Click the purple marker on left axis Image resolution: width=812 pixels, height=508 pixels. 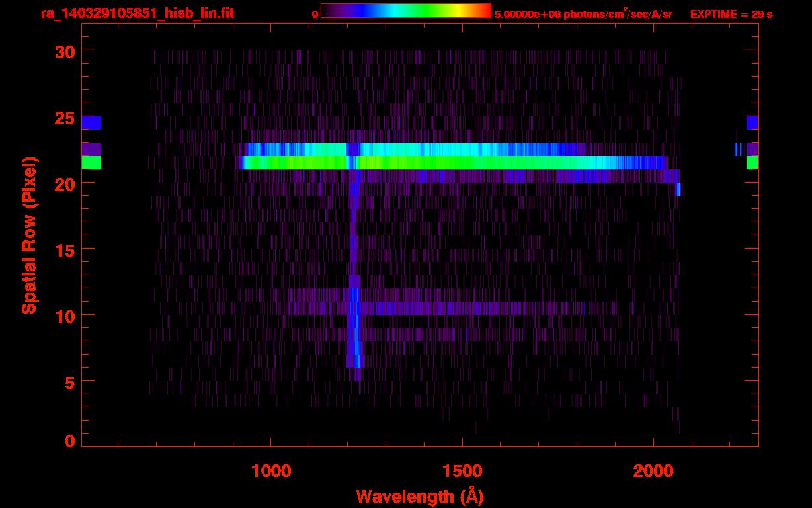(x=91, y=149)
